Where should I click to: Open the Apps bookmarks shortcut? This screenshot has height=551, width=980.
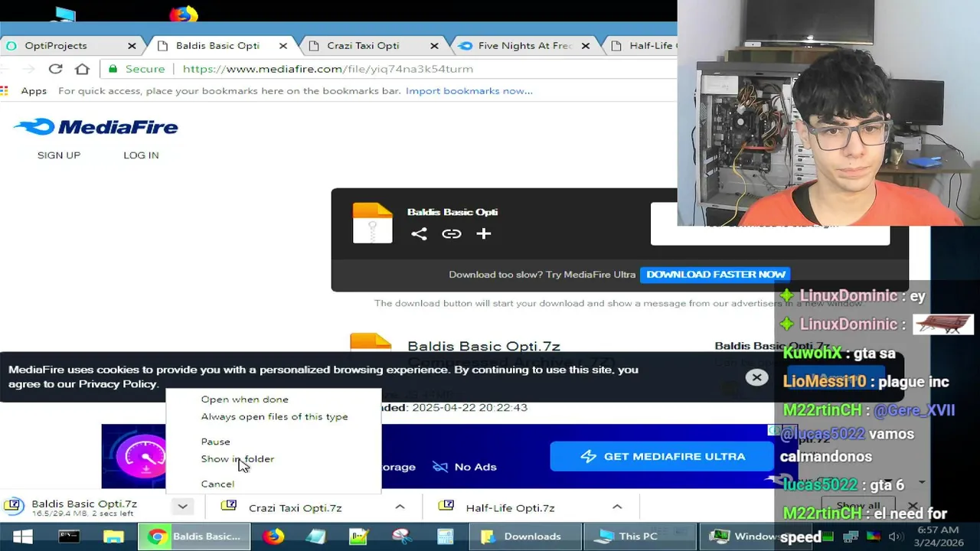pos(24,91)
